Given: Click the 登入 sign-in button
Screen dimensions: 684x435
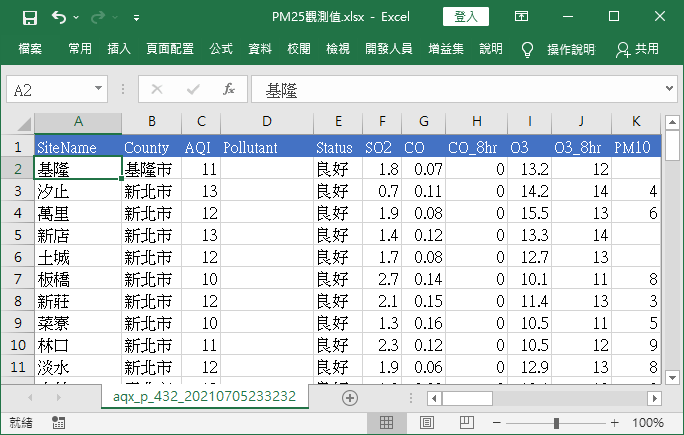Looking at the screenshot, I should pos(465,17).
